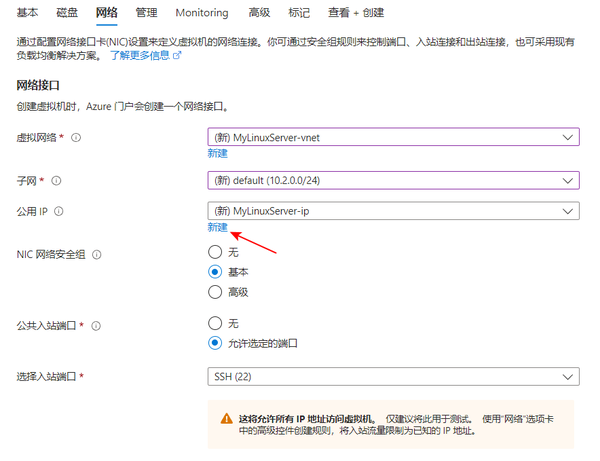
Task: Select 无 for 公共入站端口
Action: coord(215,323)
